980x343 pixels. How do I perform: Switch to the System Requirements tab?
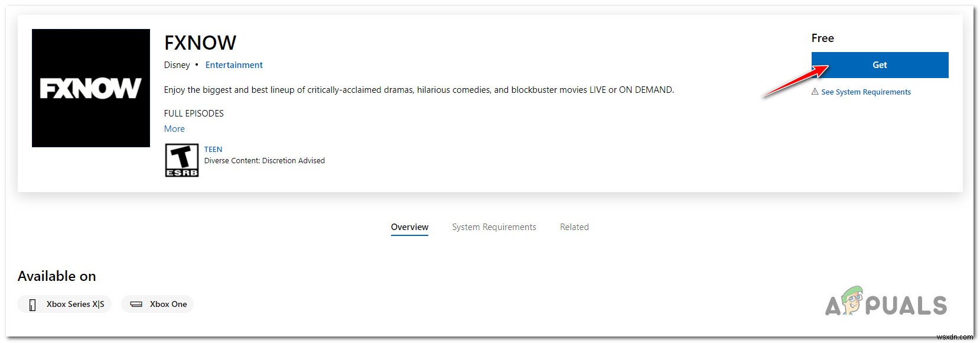click(494, 226)
